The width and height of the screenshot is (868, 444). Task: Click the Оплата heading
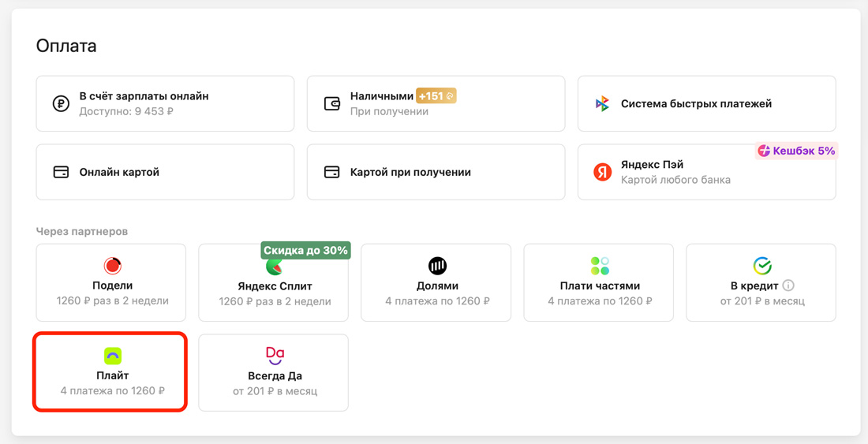click(x=66, y=46)
